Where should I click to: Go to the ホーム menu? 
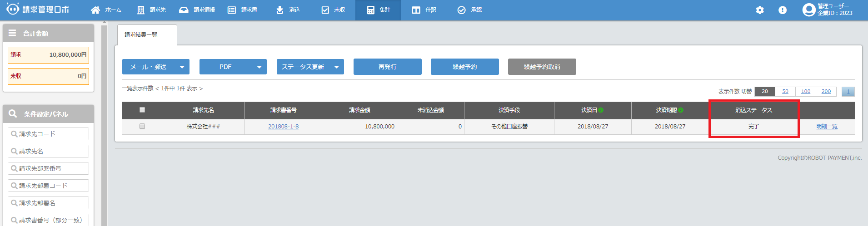click(x=106, y=10)
